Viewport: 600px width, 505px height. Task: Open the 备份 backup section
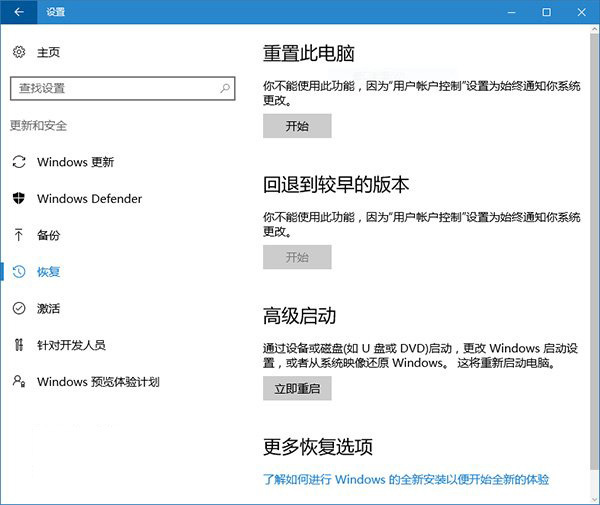[48, 235]
